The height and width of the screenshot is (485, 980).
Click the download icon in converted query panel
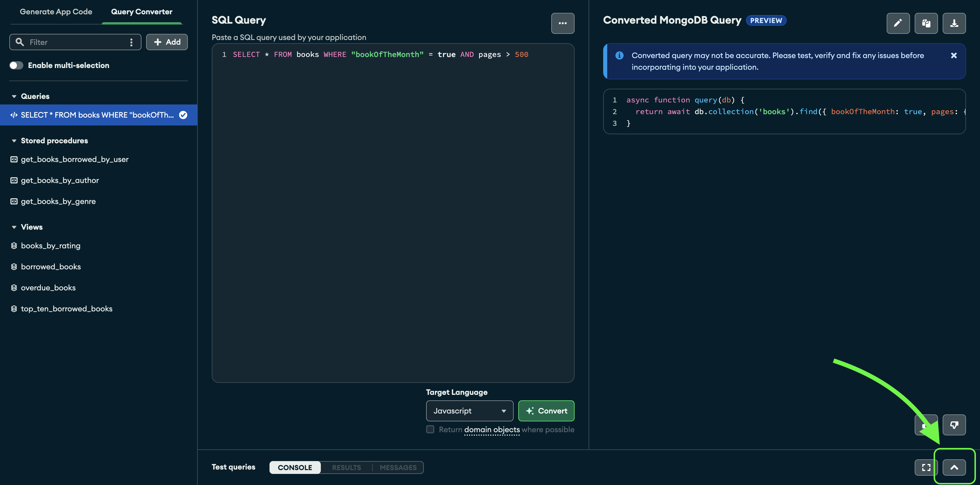click(x=954, y=23)
